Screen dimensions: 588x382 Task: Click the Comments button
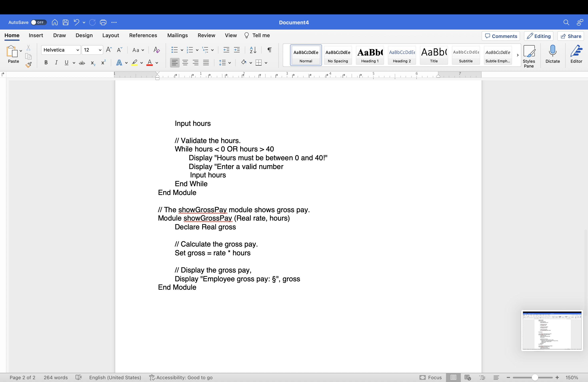point(501,36)
